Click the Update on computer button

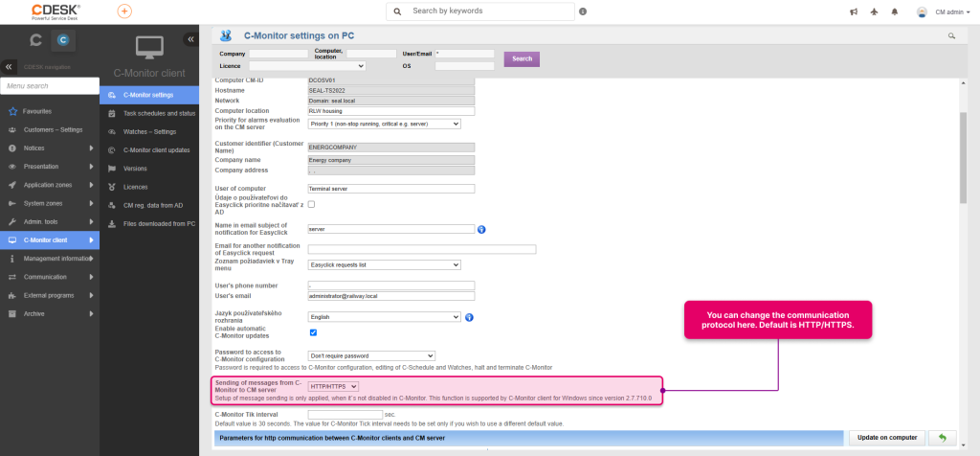(x=887, y=438)
